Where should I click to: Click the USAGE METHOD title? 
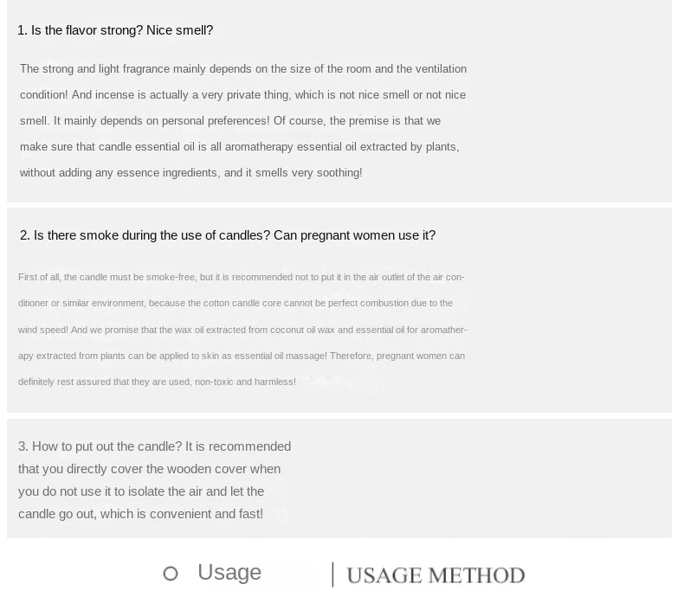pyautogui.click(x=436, y=575)
